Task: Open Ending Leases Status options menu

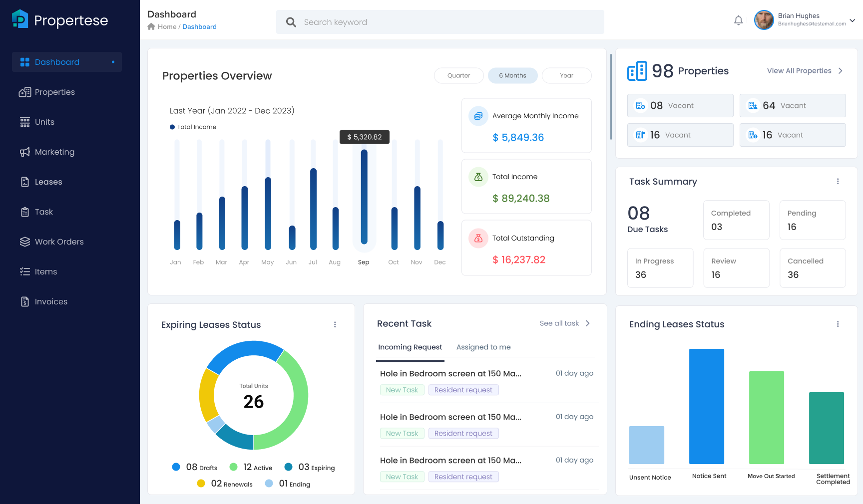Action: click(x=838, y=324)
